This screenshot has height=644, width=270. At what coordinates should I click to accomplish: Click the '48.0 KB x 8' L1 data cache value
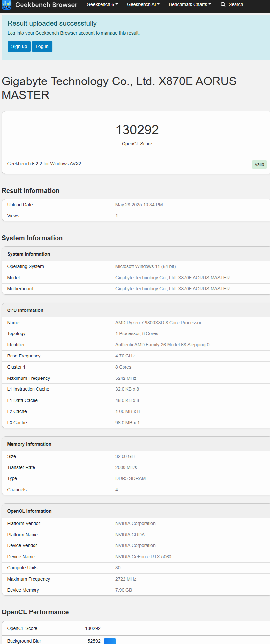pyautogui.click(x=127, y=400)
